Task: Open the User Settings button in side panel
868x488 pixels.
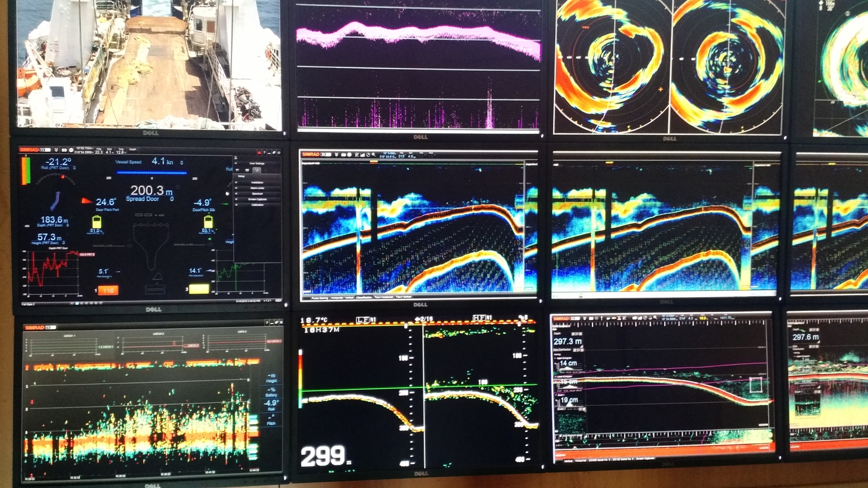Action: (257, 163)
